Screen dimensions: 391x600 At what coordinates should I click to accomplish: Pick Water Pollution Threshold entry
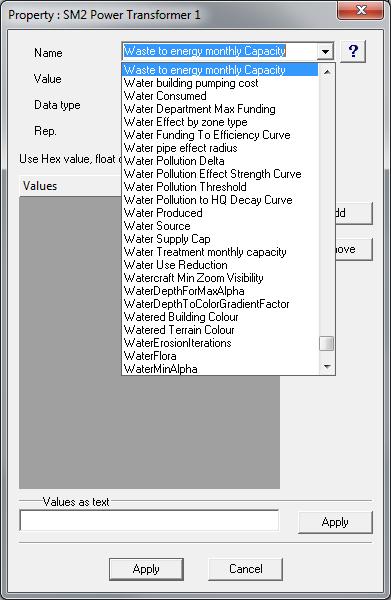220,187
